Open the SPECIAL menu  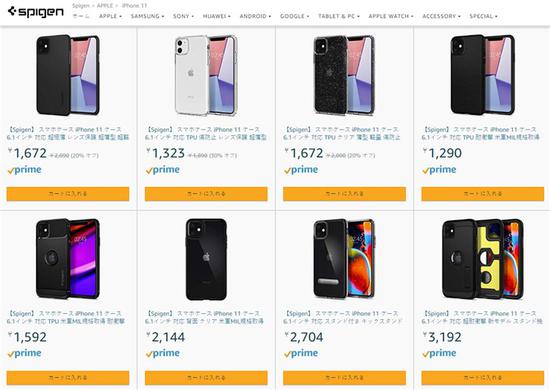483,16
